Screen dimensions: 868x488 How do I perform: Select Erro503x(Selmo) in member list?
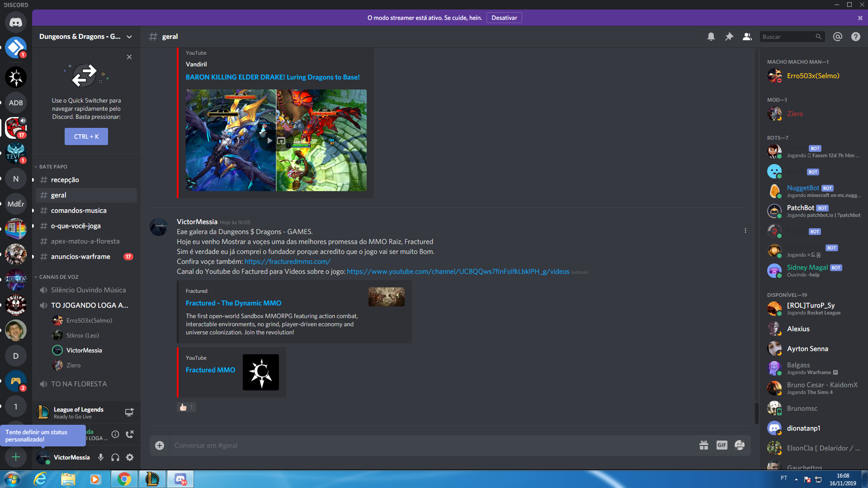point(814,76)
